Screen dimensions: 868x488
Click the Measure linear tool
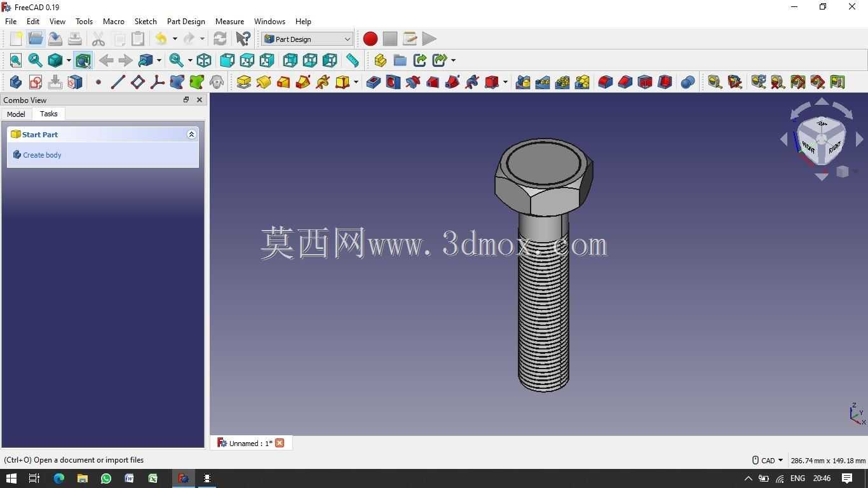(x=715, y=82)
